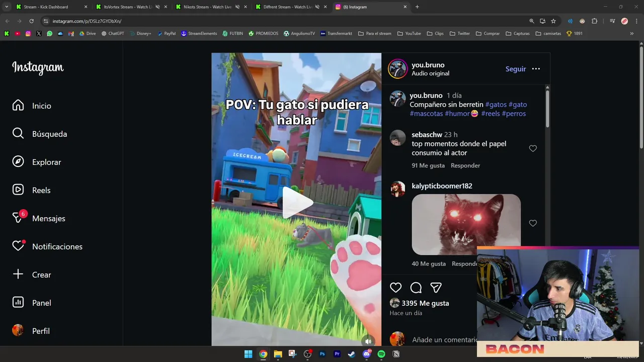The image size is (644, 362).
Task: Reload the page
Action: pos(31,21)
